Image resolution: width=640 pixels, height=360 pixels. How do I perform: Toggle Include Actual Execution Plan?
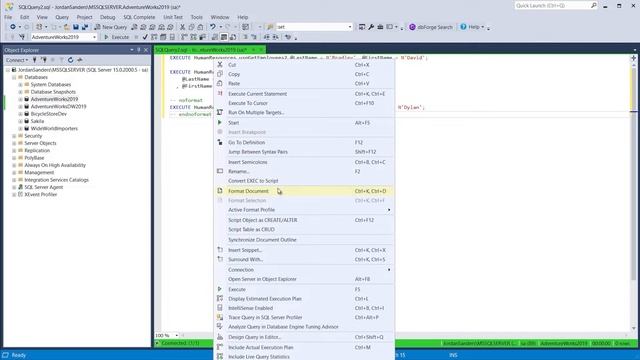[304, 347]
